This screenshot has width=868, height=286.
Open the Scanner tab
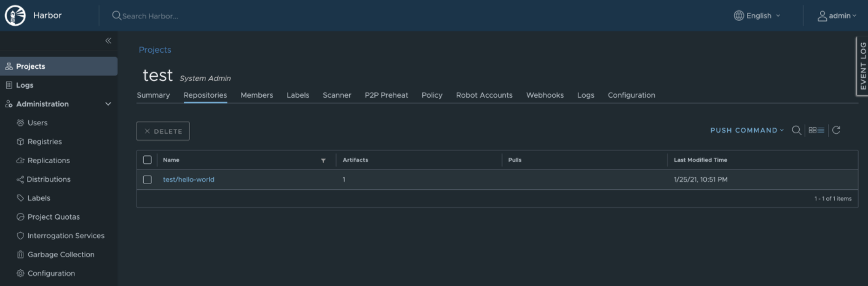pyautogui.click(x=337, y=95)
